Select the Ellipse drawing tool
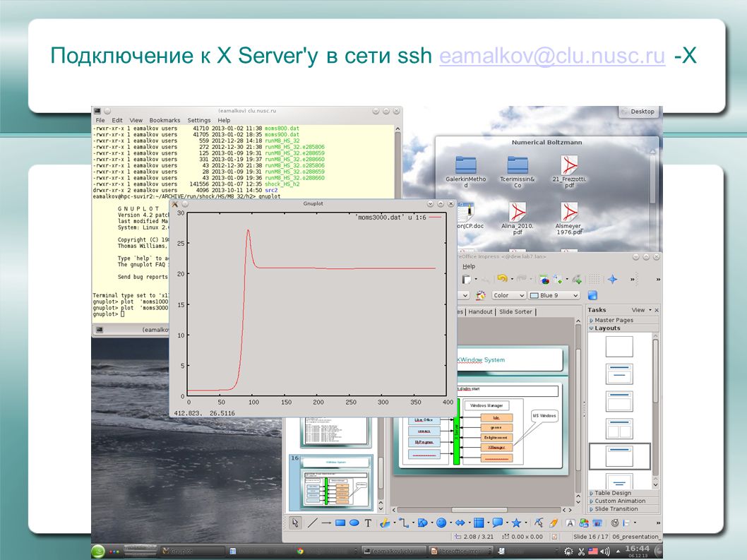 pyautogui.click(x=354, y=523)
